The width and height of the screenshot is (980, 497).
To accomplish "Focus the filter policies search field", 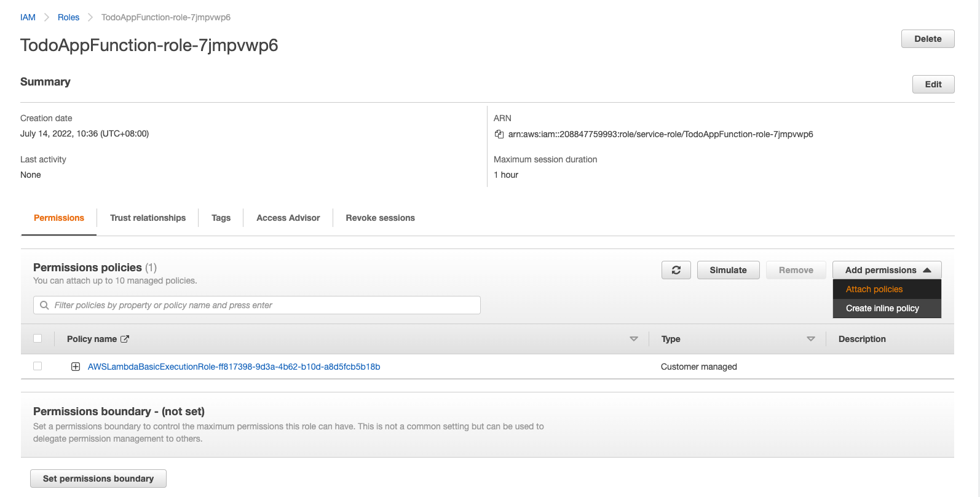I will pyautogui.click(x=257, y=305).
